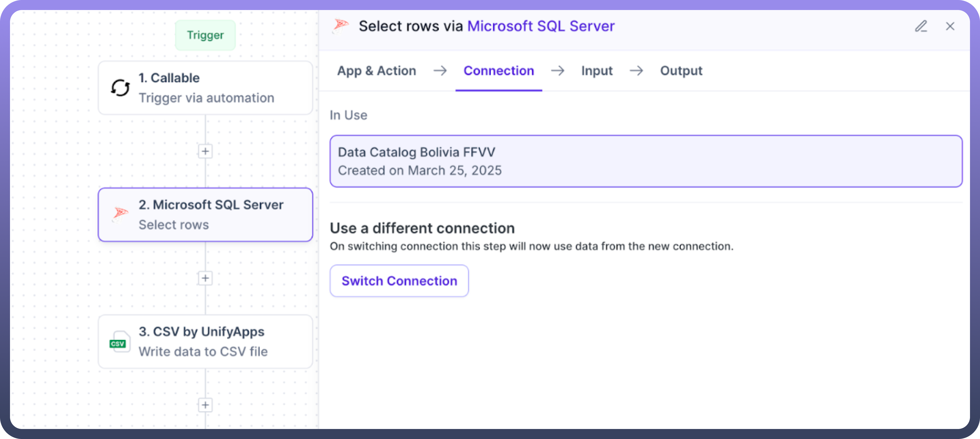
Task: Close the Select rows side panel
Action: [x=950, y=26]
